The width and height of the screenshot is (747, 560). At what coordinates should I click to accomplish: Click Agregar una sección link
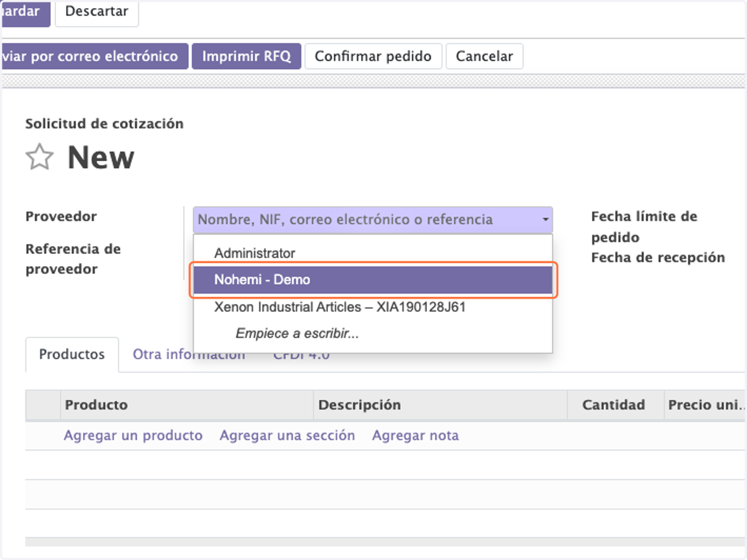(x=287, y=436)
